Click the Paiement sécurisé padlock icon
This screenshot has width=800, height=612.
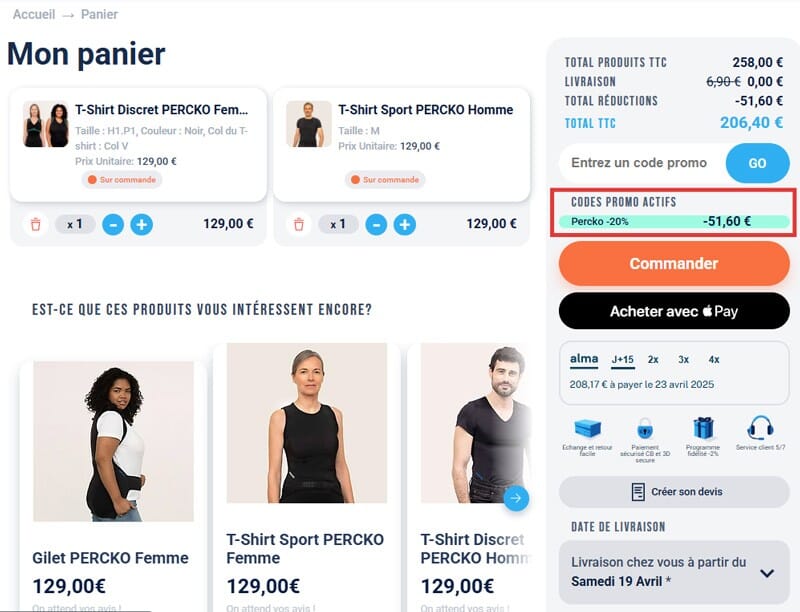click(x=645, y=429)
